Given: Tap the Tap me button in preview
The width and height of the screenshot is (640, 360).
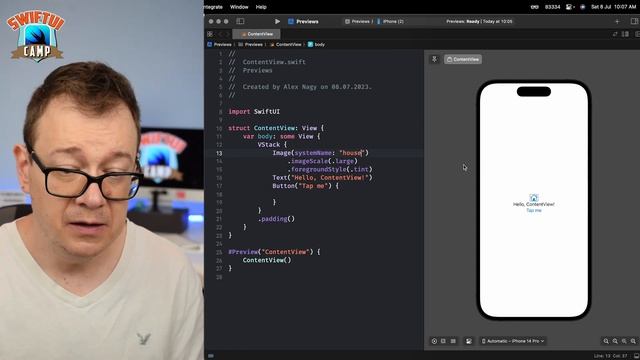Looking at the screenshot, I should pos(533,210).
